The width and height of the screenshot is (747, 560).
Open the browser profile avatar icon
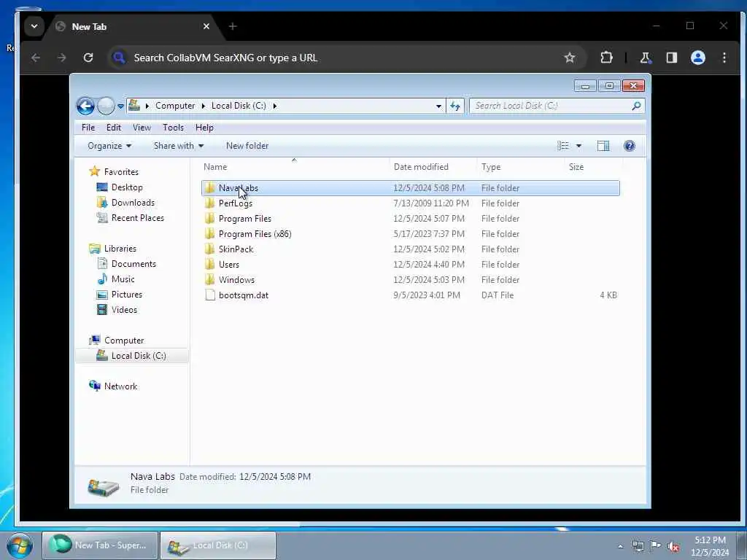698,58
